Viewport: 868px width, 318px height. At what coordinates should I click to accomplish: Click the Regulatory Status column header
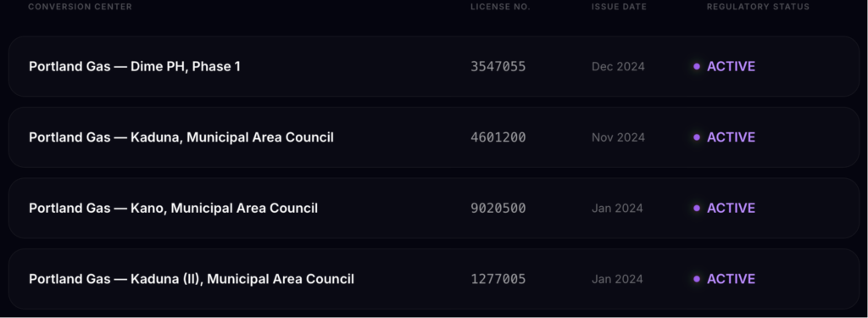point(758,7)
